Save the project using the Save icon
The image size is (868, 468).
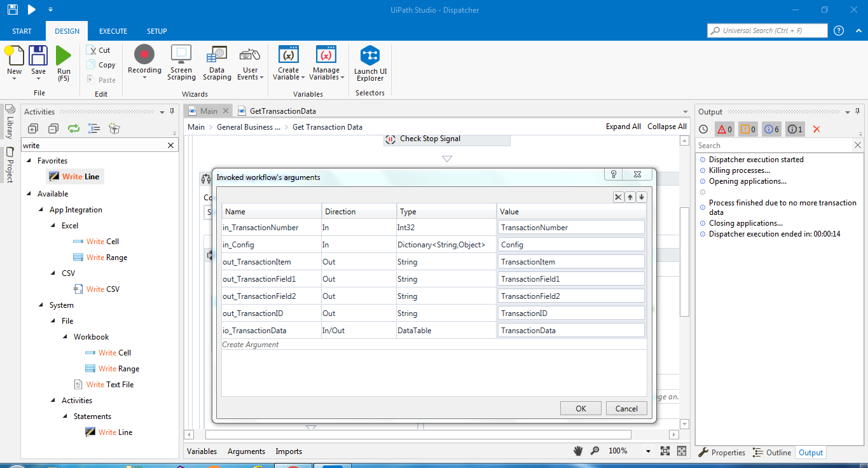pyautogui.click(x=38, y=56)
